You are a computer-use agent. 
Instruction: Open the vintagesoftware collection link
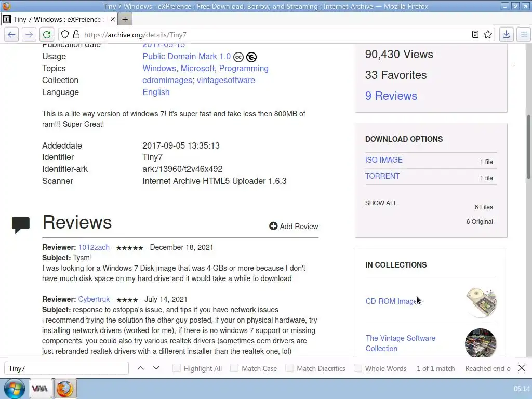(x=226, y=81)
